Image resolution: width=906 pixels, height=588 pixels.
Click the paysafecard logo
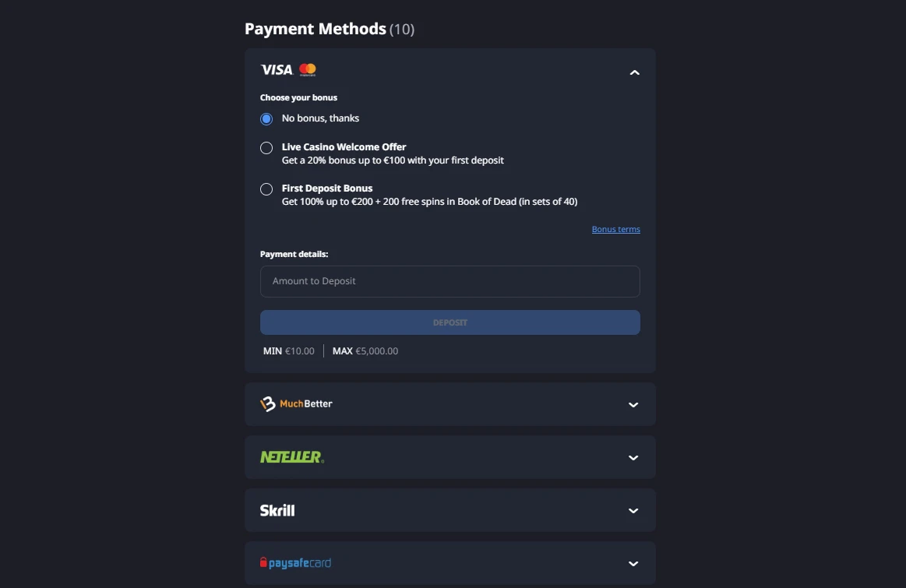pyautogui.click(x=295, y=563)
